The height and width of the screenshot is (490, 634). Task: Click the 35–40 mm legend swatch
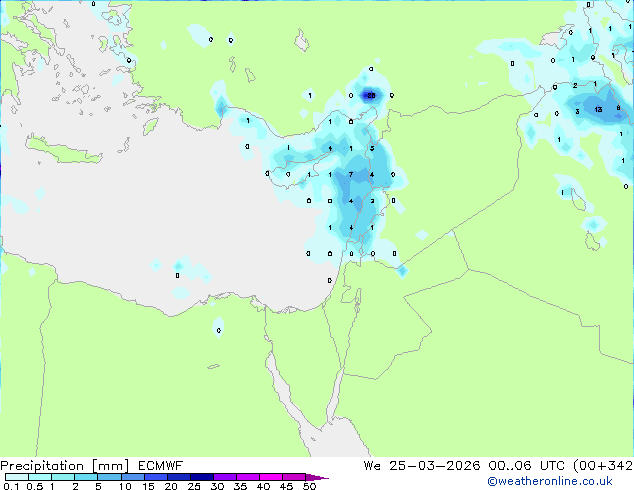pos(248,477)
